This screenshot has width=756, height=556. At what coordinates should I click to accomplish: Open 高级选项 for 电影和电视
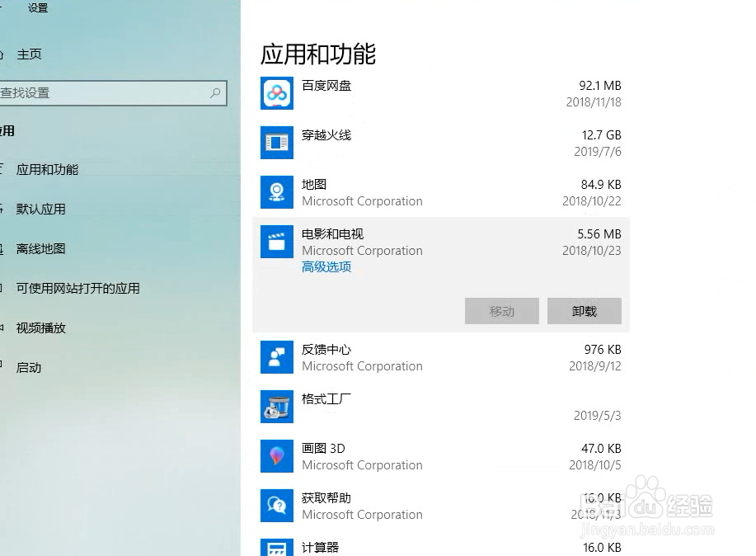(326, 267)
